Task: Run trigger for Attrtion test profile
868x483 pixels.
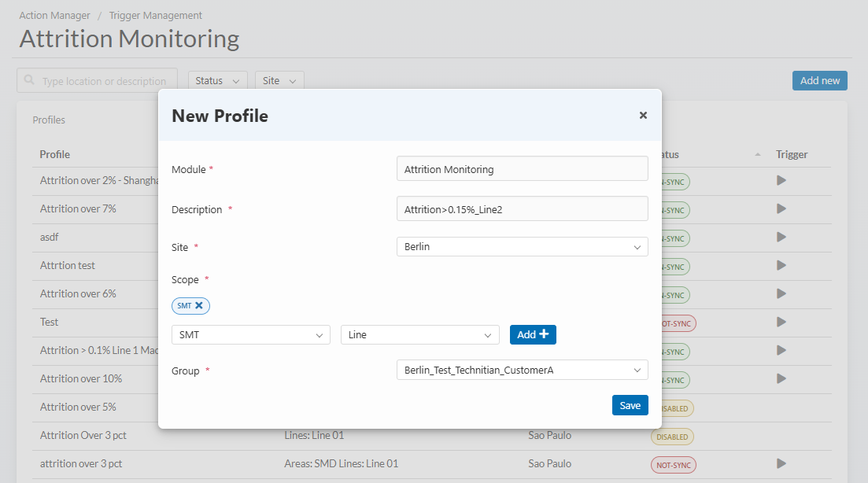Action: pos(781,265)
